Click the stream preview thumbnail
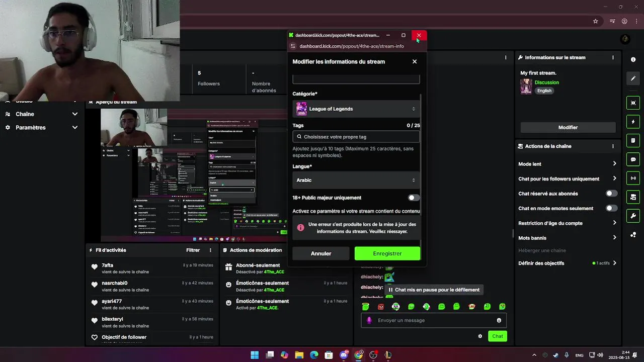 (x=194, y=175)
